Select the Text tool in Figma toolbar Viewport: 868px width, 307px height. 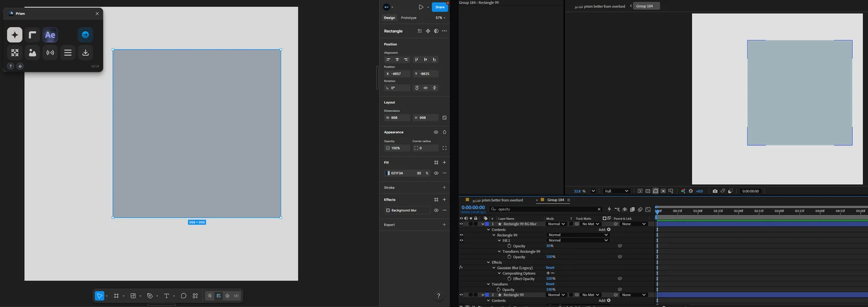click(x=167, y=296)
